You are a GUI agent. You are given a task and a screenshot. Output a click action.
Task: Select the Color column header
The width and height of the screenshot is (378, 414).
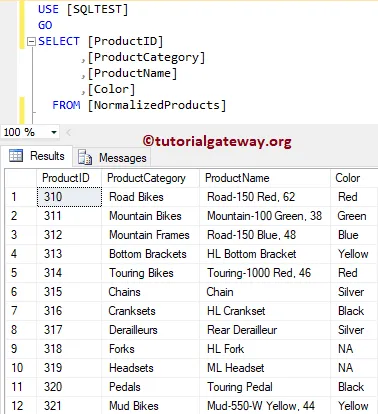354,178
